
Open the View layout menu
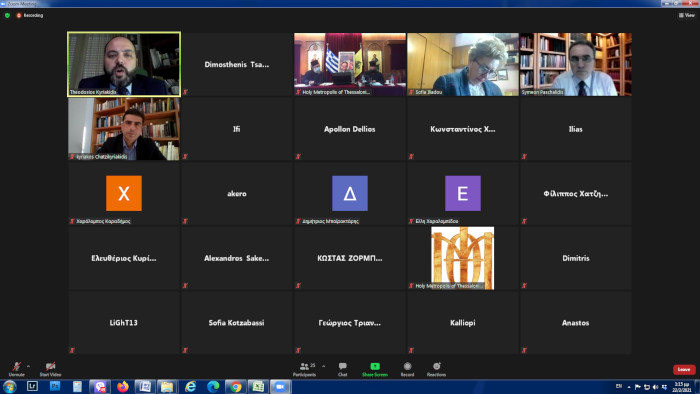687,15
